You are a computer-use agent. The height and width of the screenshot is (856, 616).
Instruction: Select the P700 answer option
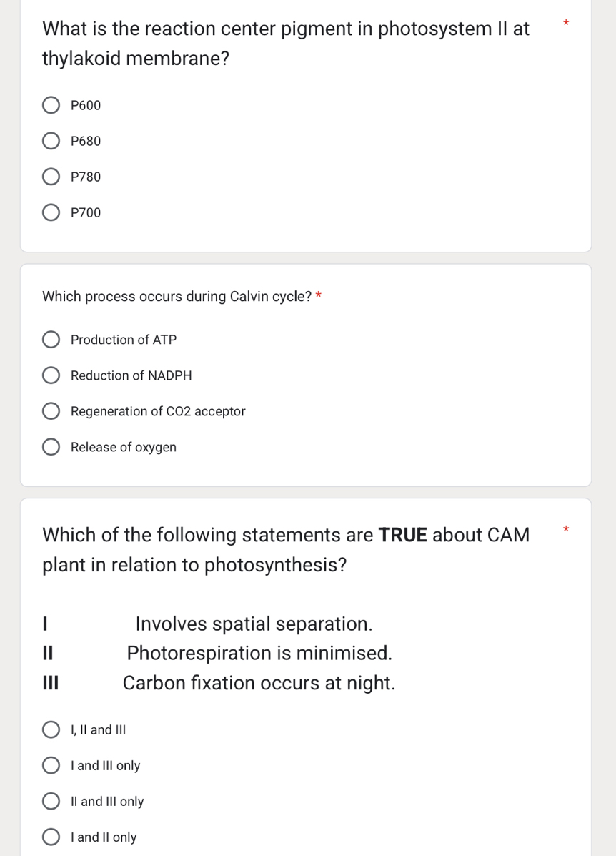click(51, 212)
